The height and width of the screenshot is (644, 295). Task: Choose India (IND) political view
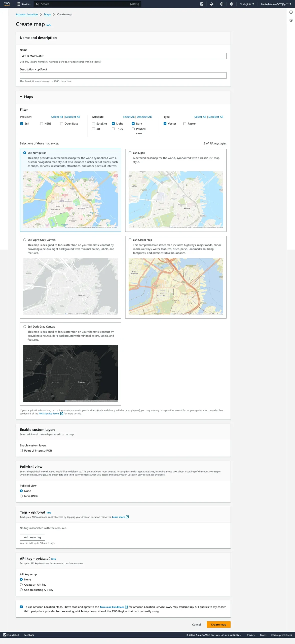pyautogui.click(x=21, y=496)
